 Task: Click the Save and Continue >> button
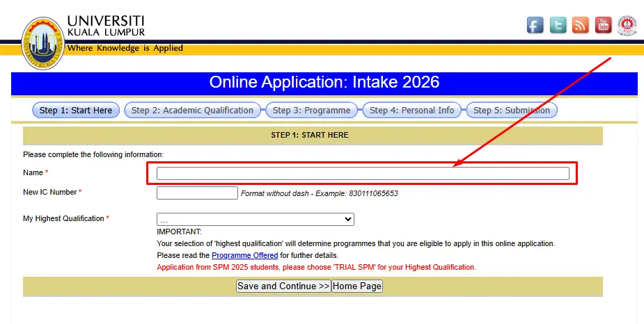click(283, 286)
